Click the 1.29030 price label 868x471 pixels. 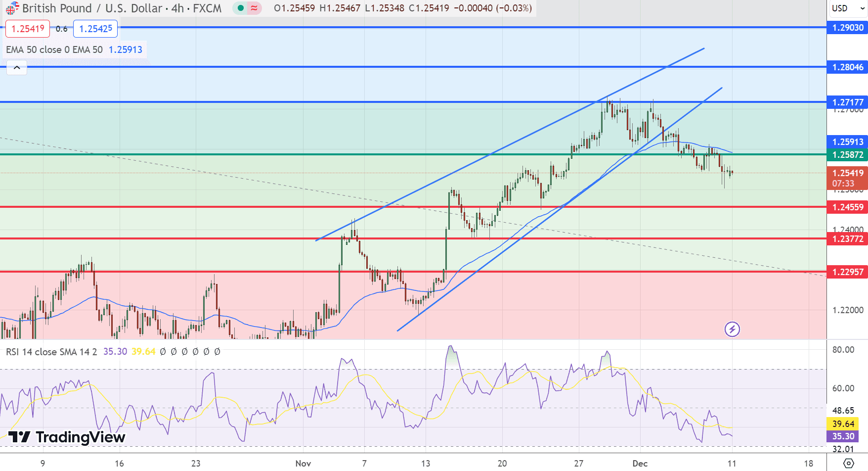point(847,28)
